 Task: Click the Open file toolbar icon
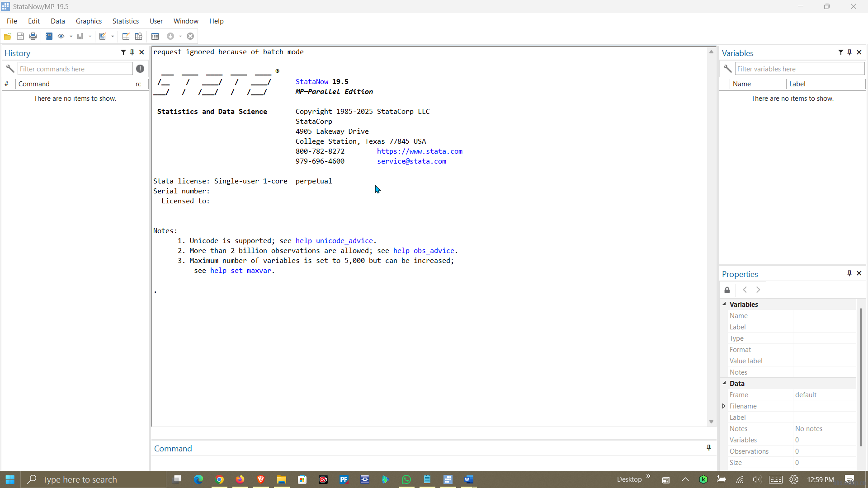pos(8,36)
